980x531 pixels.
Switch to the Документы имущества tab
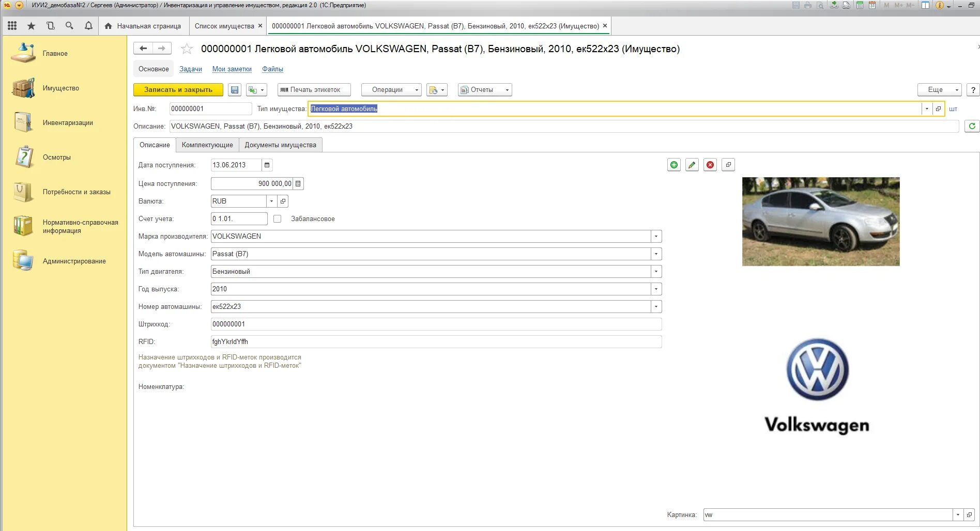[281, 145]
